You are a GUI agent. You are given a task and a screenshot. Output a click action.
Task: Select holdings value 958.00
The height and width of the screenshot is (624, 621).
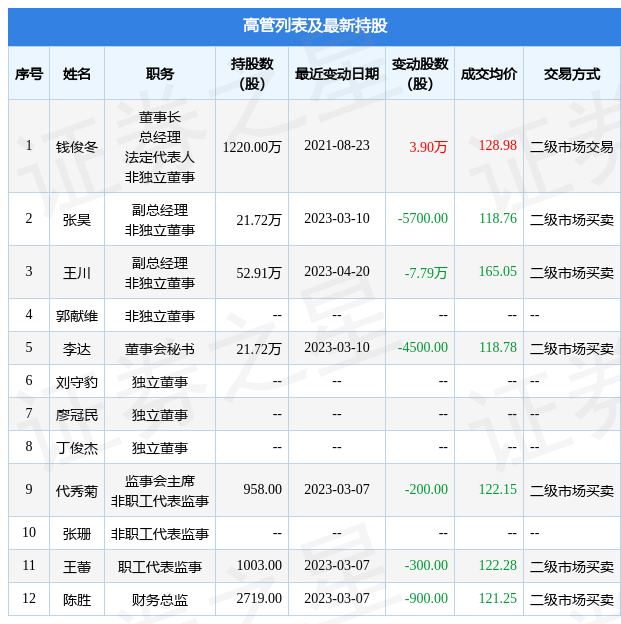(x=262, y=489)
